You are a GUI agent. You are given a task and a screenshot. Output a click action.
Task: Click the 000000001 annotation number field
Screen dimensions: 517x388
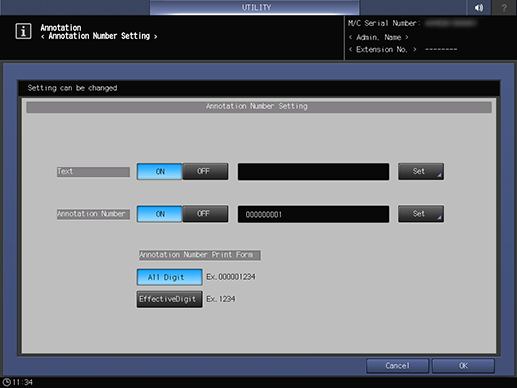click(x=313, y=214)
